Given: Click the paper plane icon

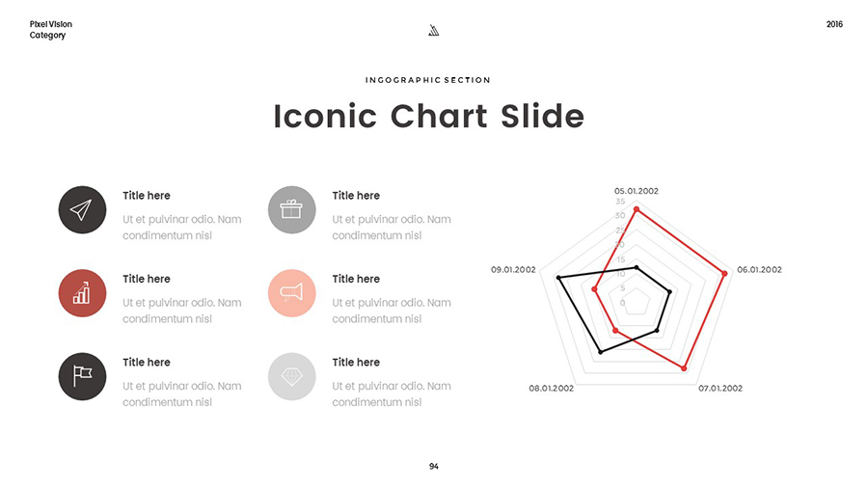Looking at the screenshot, I should [x=83, y=209].
